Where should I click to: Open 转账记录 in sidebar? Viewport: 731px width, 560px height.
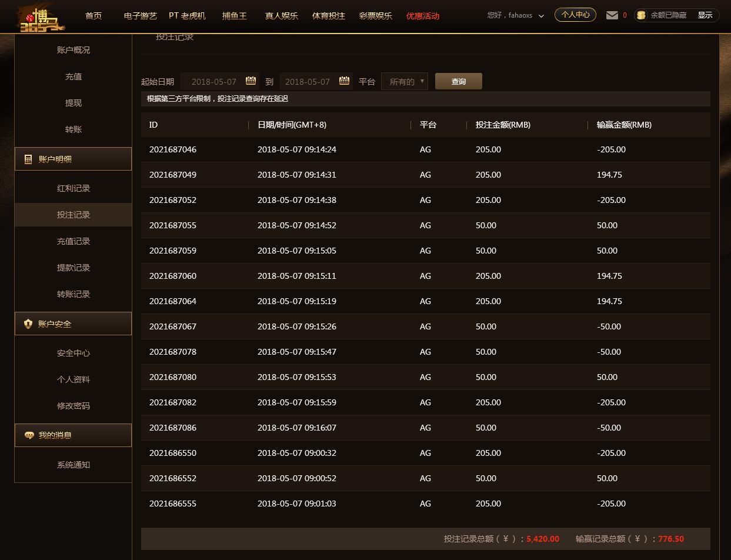[x=74, y=294]
